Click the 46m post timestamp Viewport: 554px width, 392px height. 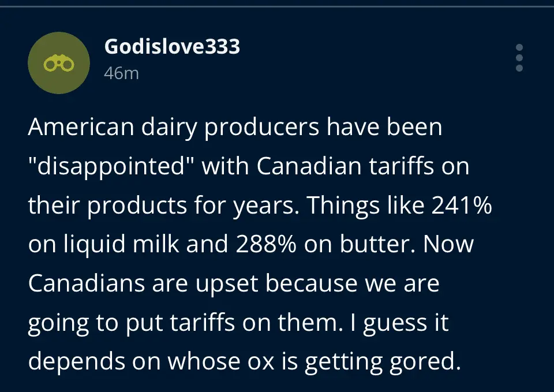pos(121,73)
